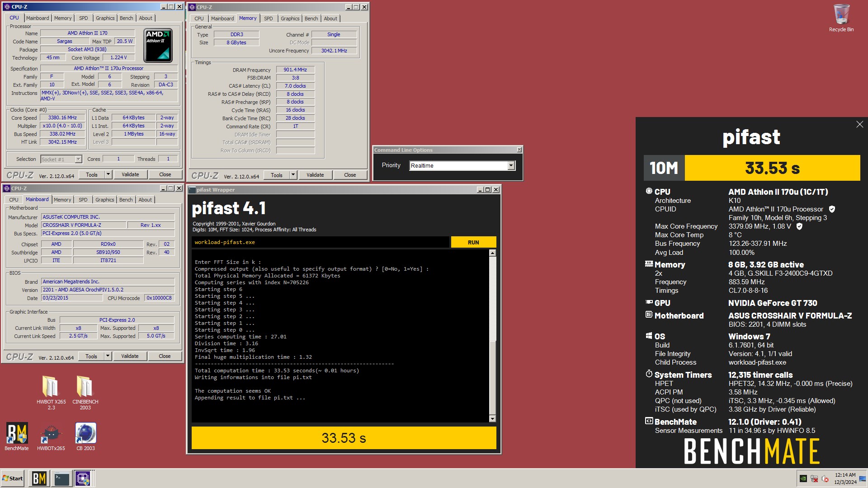Select the CB 2003 desktop shortcut
Viewport: 868px width, 488px height.
click(85, 436)
